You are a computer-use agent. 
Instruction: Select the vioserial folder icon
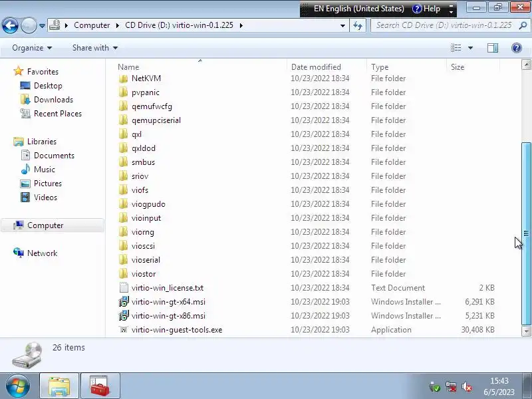[x=123, y=259]
